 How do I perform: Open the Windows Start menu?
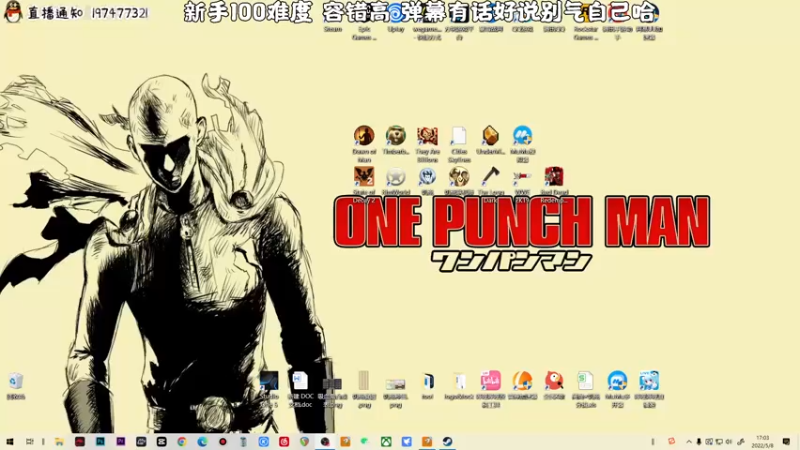10,442
